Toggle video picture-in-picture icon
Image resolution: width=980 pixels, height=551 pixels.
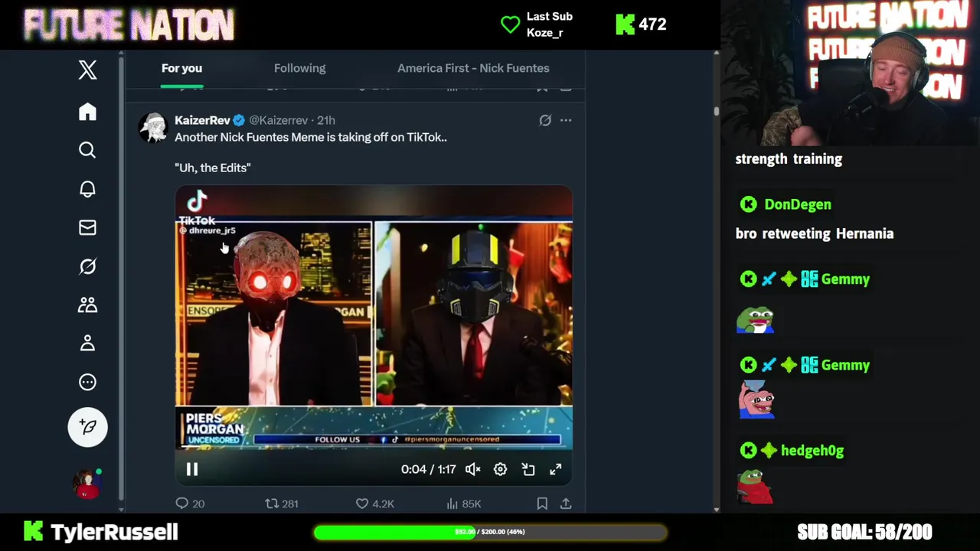(528, 469)
